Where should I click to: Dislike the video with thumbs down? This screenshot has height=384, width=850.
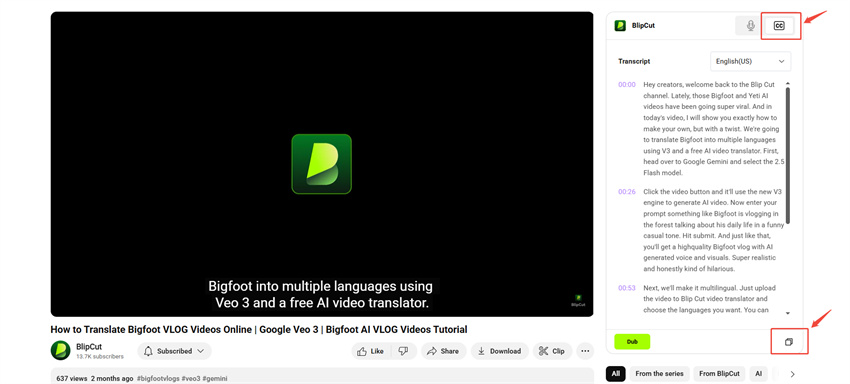pyautogui.click(x=403, y=351)
